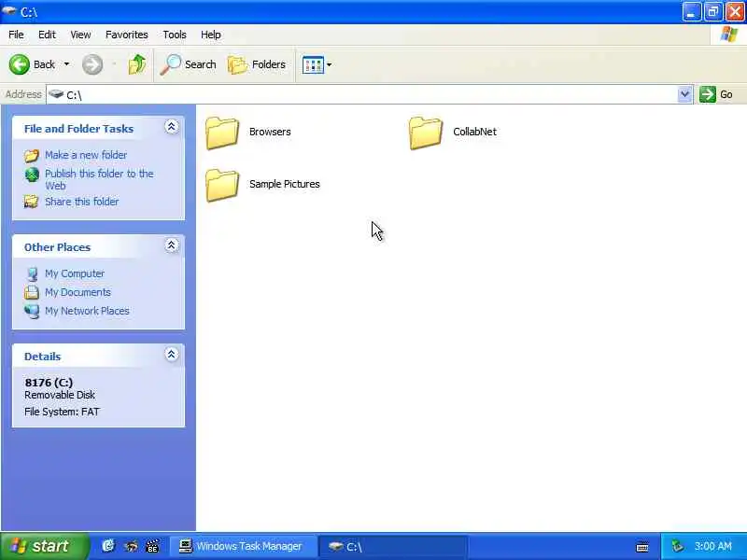Screen dimensions: 747x560
Task: Restore down the C:\ window
Action: tap(712, 11)
